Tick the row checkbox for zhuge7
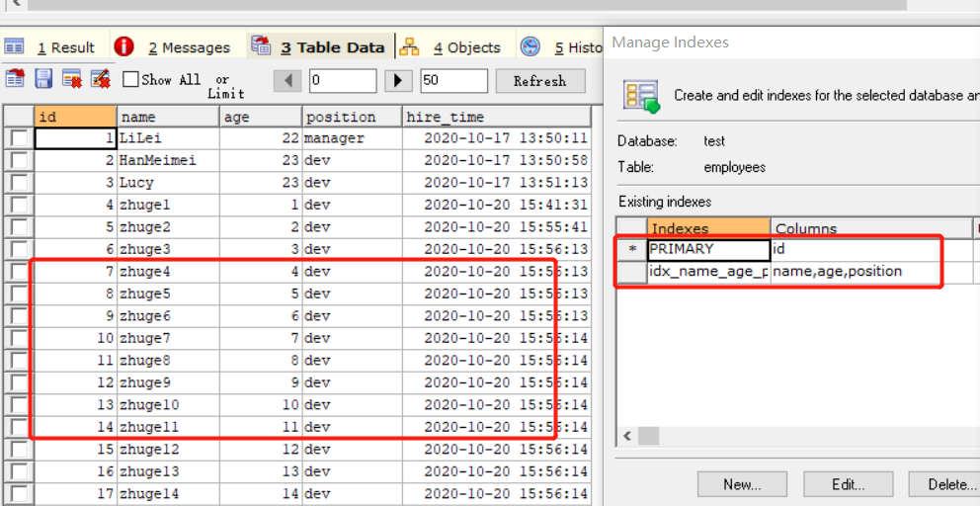980x506 pixels. pyautogui.click(x=19, y=338)
